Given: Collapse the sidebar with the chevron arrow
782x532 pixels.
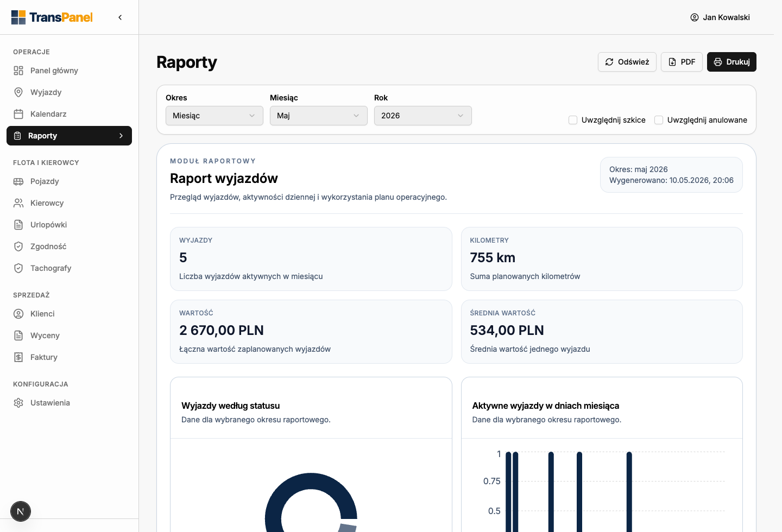Looking at the screenshot, I should [120, 17].
